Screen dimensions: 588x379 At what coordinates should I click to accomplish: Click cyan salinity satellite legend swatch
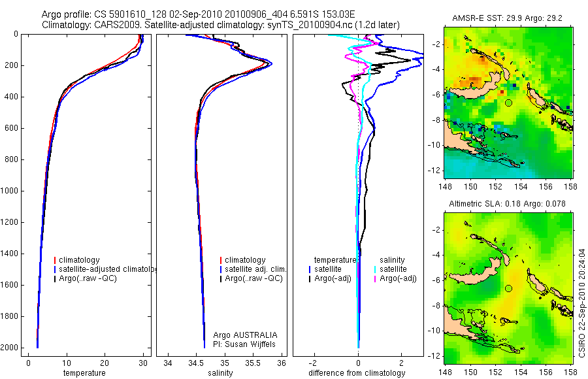(375, 269)
